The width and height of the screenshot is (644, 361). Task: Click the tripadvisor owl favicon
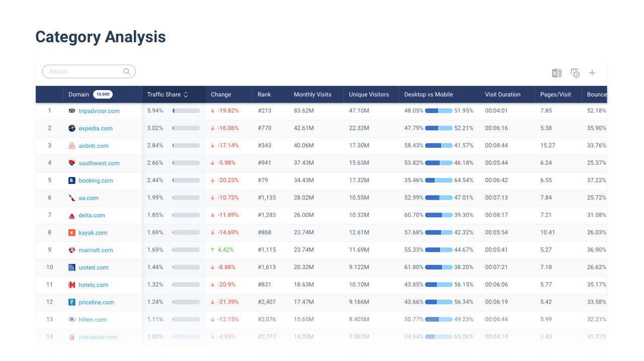(x=72, y=111)
